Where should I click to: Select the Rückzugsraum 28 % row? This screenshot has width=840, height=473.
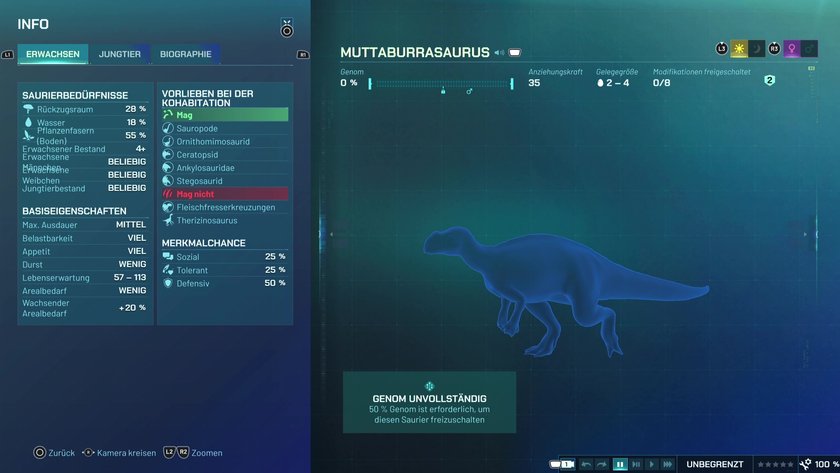[85, 109]
